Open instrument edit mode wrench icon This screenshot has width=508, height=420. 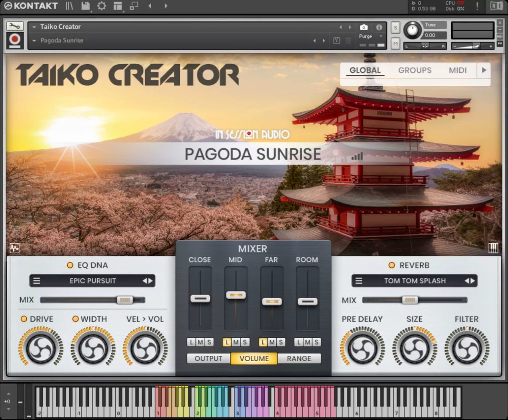point(15,26)
